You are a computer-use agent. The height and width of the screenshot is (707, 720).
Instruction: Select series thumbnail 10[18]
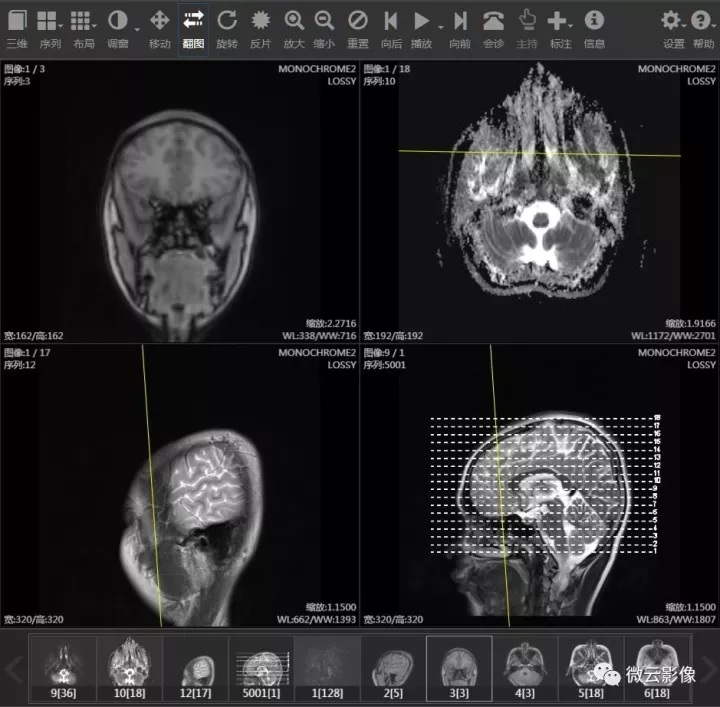(129, 668)
